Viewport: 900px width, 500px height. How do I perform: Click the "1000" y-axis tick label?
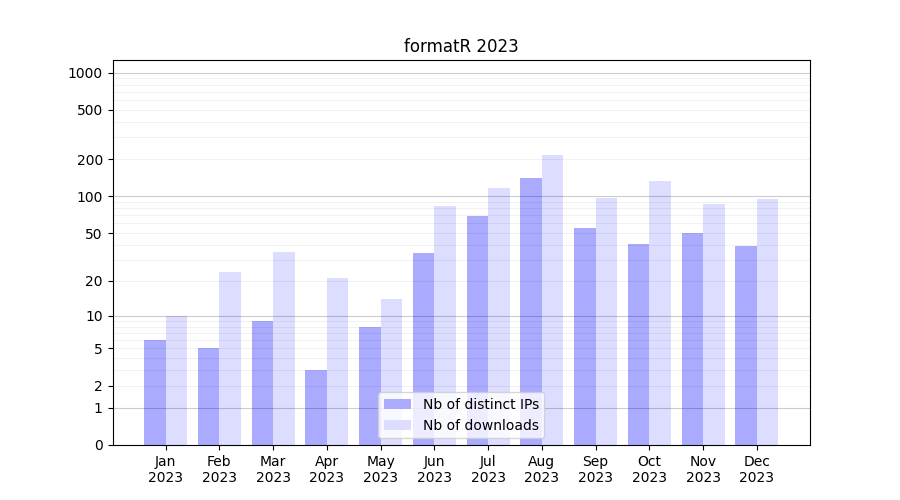pyautogui.click(x=85, y=73)
